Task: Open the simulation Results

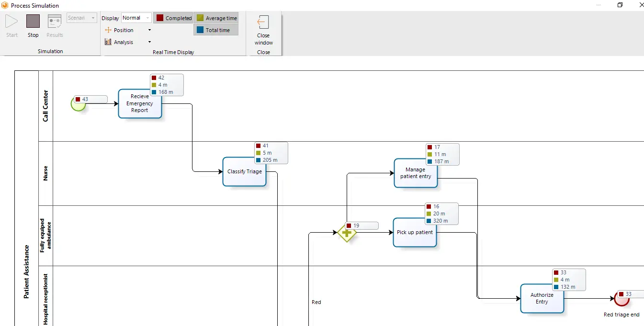Action: pos(55,26)
